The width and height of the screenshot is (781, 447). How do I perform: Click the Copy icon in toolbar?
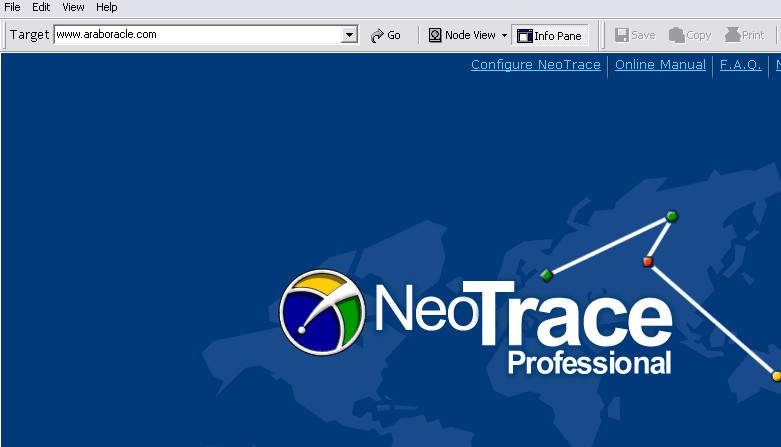(x=677, y=35)
